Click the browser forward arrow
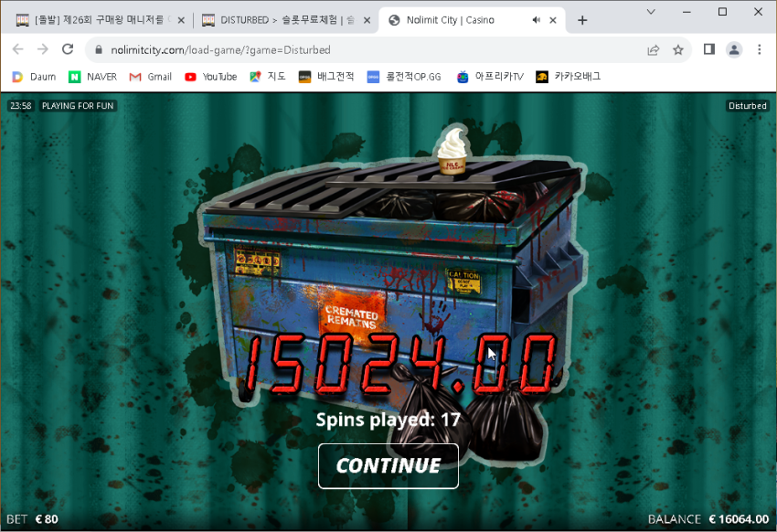 [x=43, y=49]
